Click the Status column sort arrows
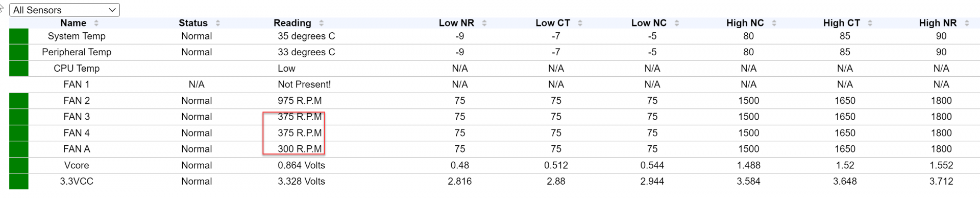 point(217,23)
